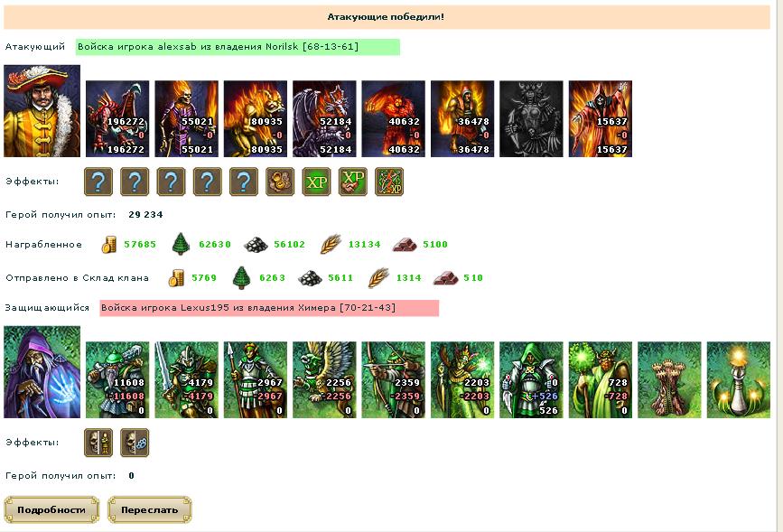
Task: Click the grayed-out demon unit card
Action: (x=531, y=119)
